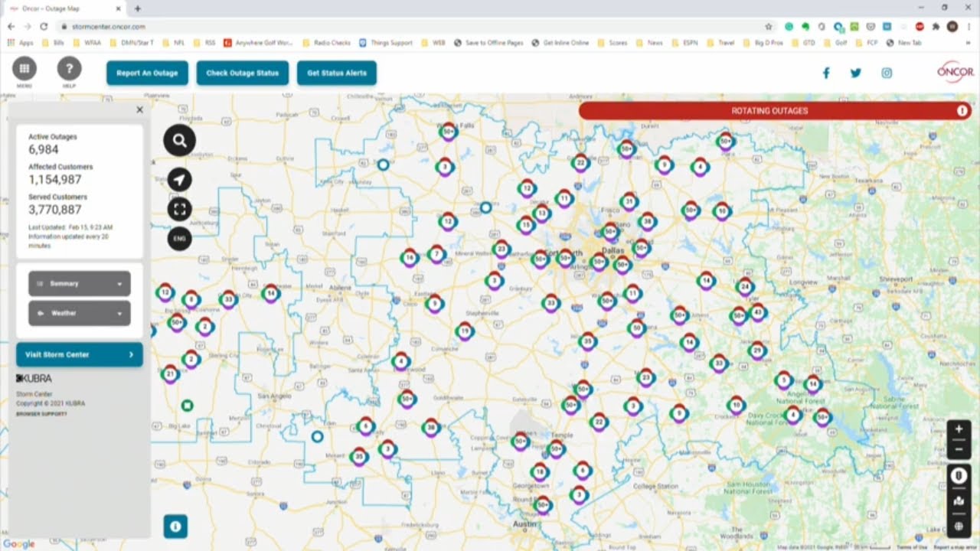
Task: Click Check Outage Status button
Action: (x=243, y=73)
